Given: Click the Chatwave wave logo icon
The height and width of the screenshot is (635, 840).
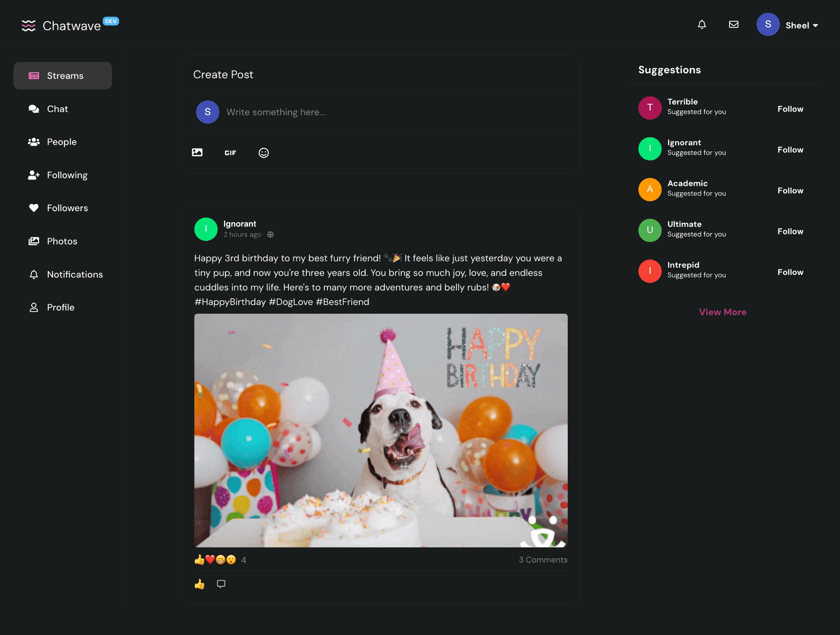Looking at the screenshot, I should [x=29, y=26].
